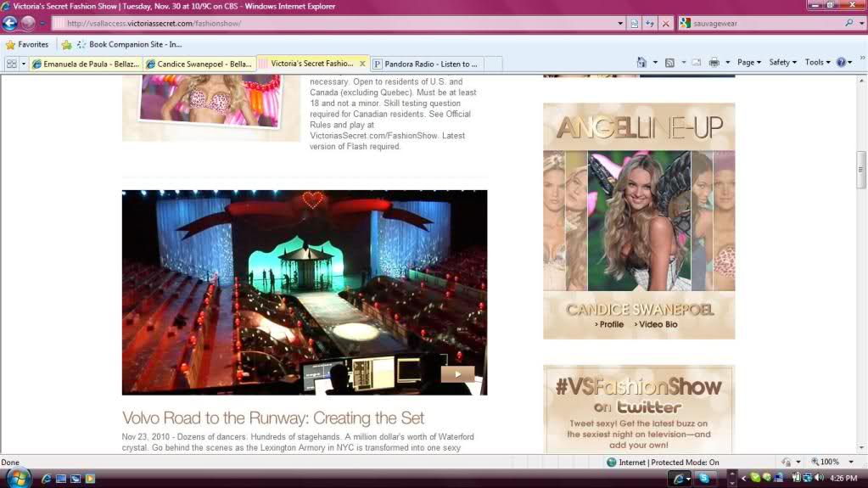Launch Windows Media Player Quick Launch icon

90,479
